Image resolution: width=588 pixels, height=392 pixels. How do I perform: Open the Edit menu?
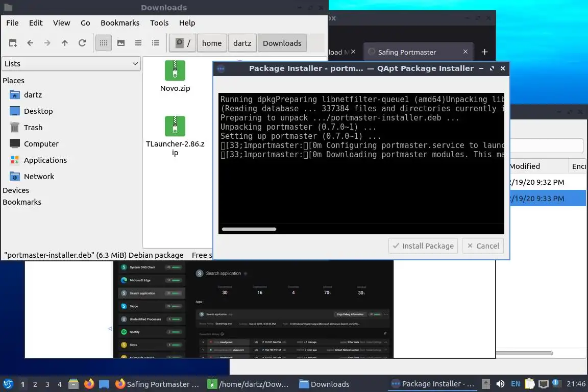[x=36, y=23]
